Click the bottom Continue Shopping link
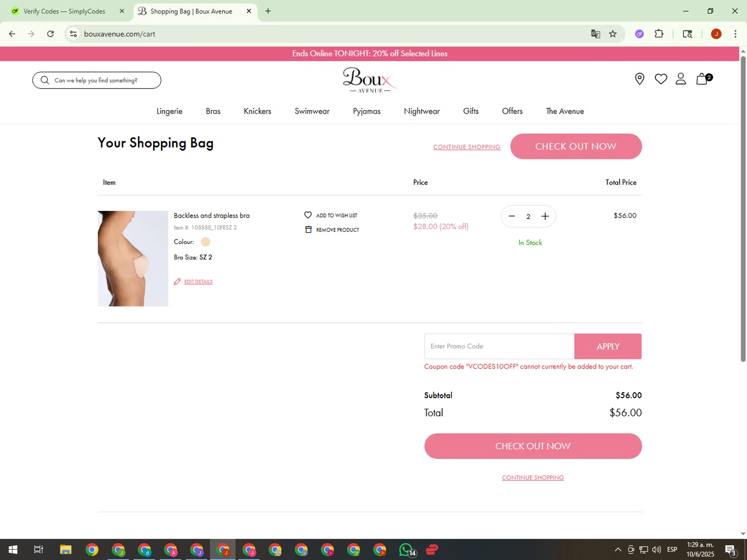The width and height of the screenshot is (747, 560). click(533, 477)
